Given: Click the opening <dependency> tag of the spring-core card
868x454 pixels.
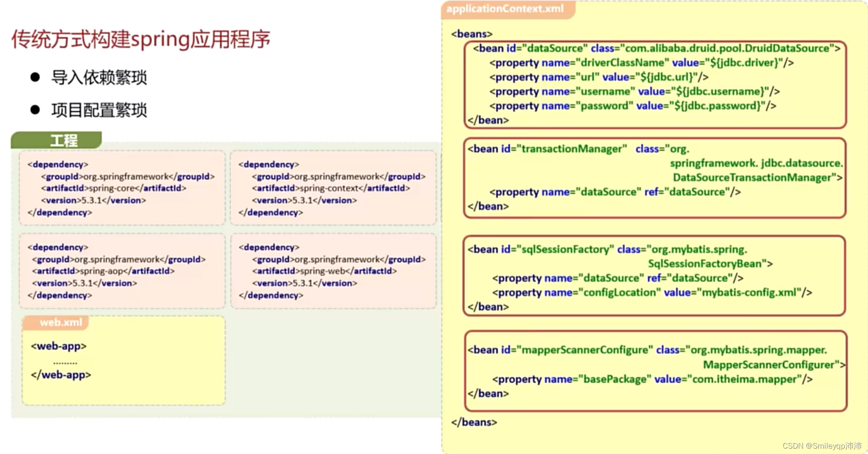Looking at the screenshot, I should tap(58, 164).
